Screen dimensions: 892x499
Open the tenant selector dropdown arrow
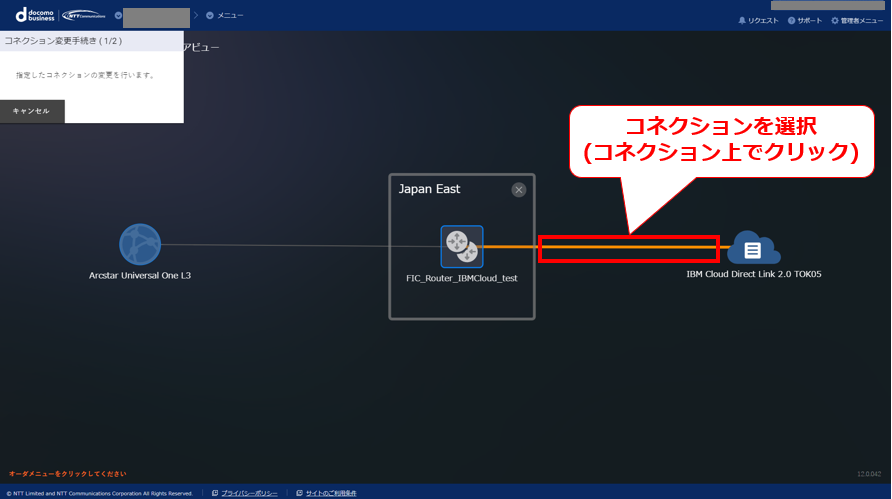point(118,15)
